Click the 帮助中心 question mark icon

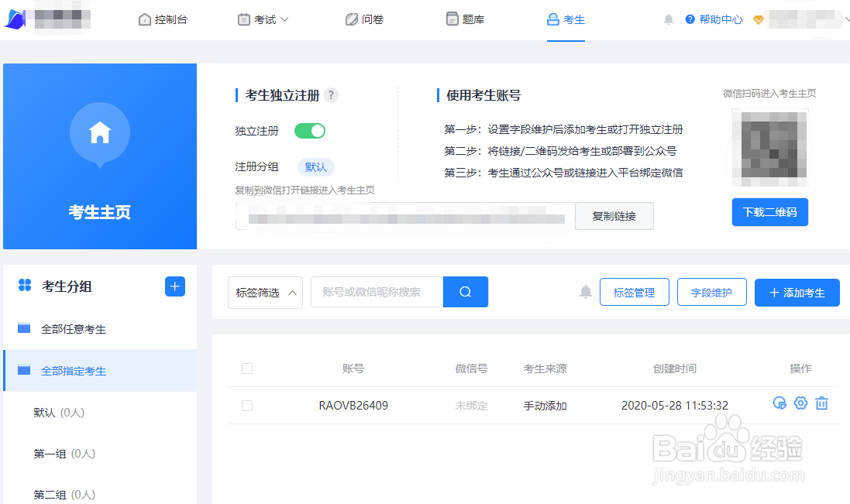point(691,19)
